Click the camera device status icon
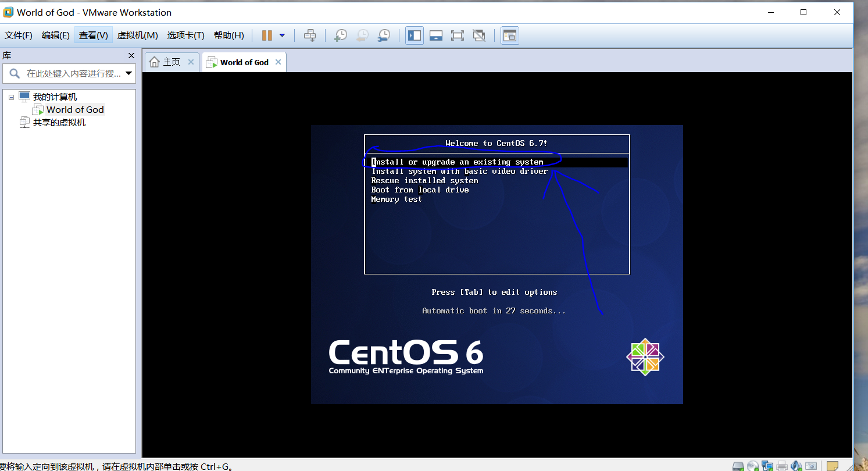868x471 pixels. tap(811, 466)
